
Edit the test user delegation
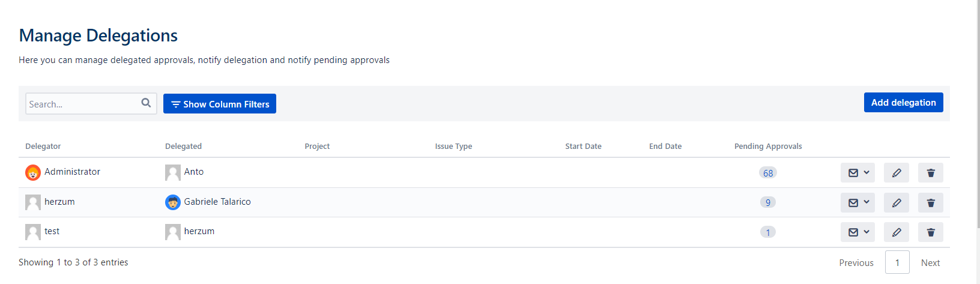pos(896,232)
